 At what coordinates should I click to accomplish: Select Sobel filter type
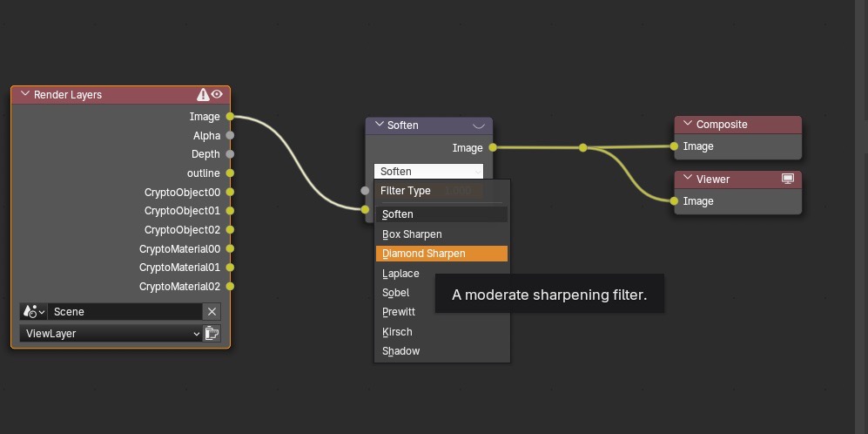click(441, 293)
